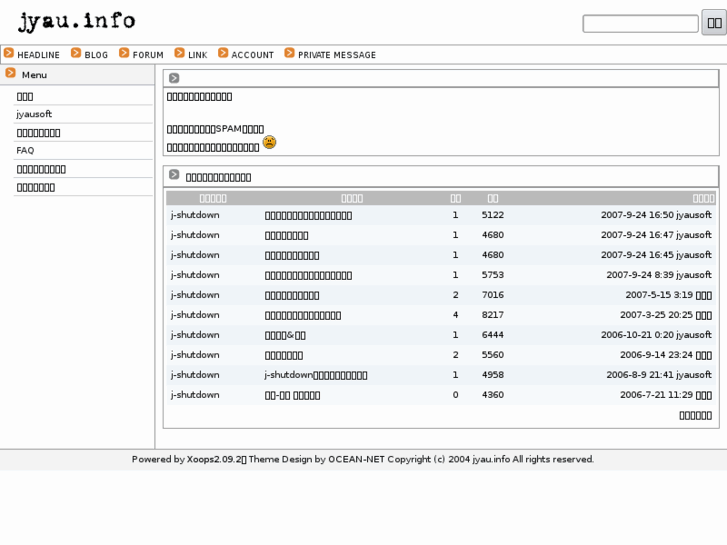Open the topic with 5122 views
Screen dimensions: 727x545
(x=308, y=215)
